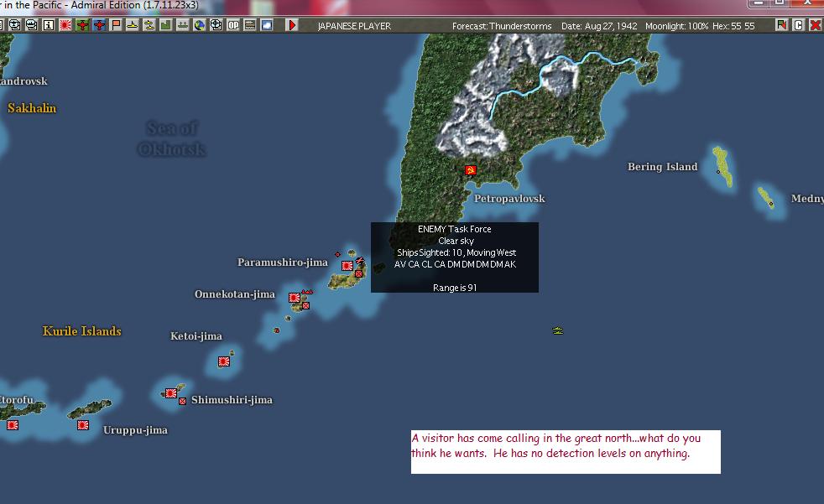Click the annotation note about the visitor
The height and width of the screenshot is (504, 824).
566,452
